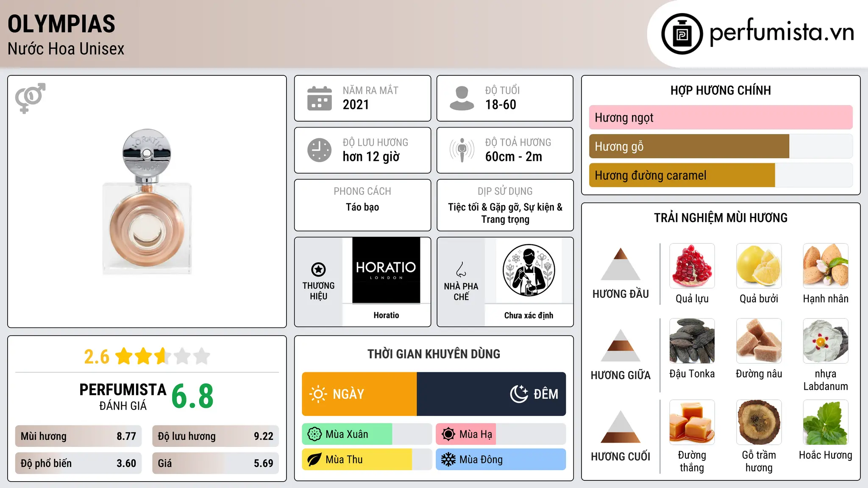The width and height of the screenshot is (868, 488).
Task: Click the brown Hương gỗ accord bar
Action: (689, 147)
